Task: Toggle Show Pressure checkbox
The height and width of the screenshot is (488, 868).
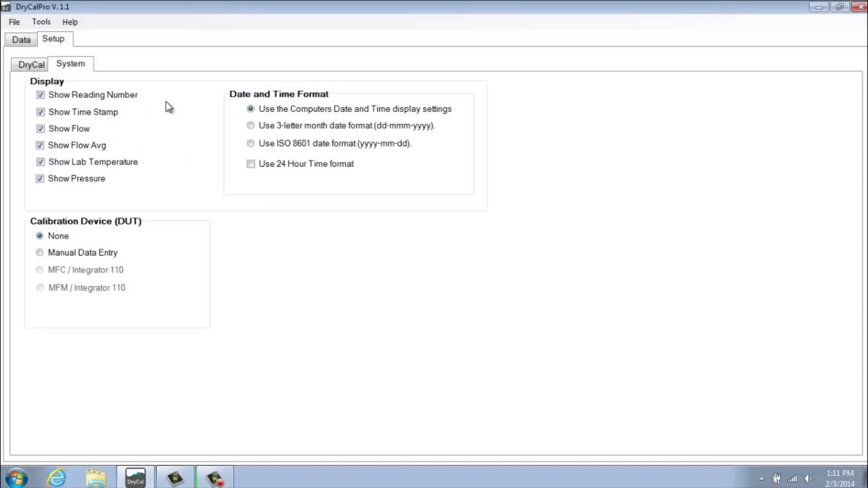Action: (41, 178)
